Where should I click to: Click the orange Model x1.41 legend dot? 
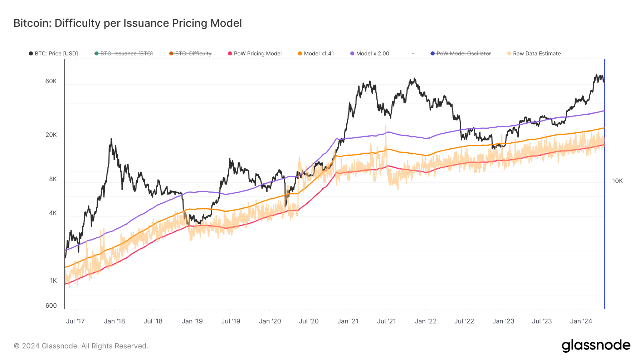click(300, 54)
